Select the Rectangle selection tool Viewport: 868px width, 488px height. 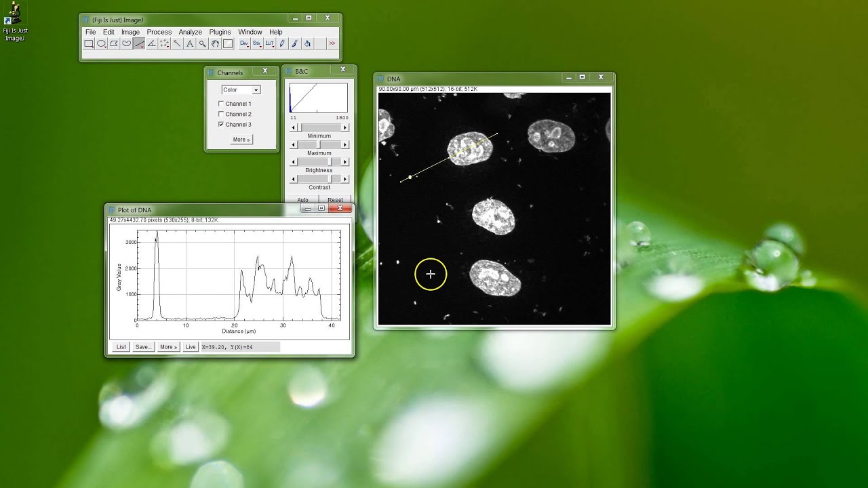[x=89, y=43]
